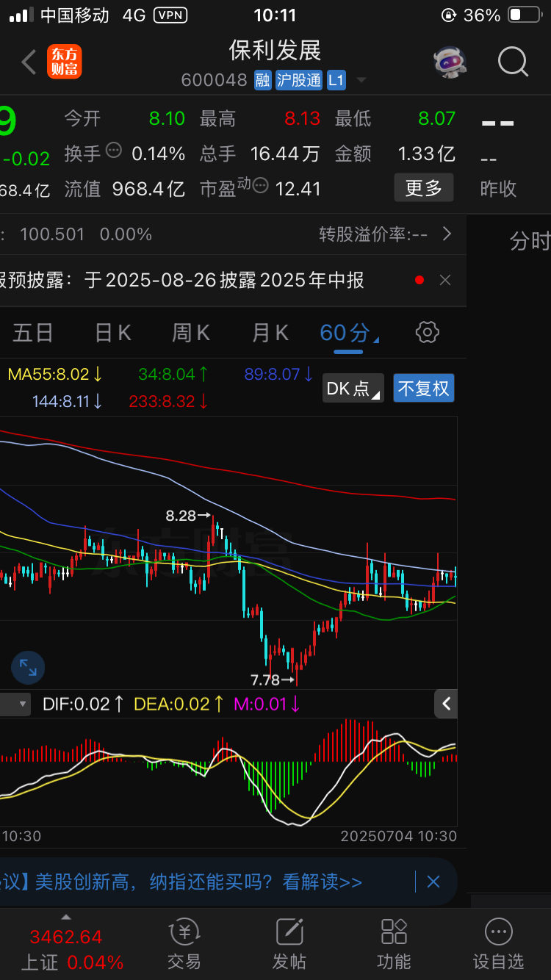The image size is (551, 980).
Task: Tap the 流值 968.4亿 value
Action: pyautogui.click(x=148, y=189)
